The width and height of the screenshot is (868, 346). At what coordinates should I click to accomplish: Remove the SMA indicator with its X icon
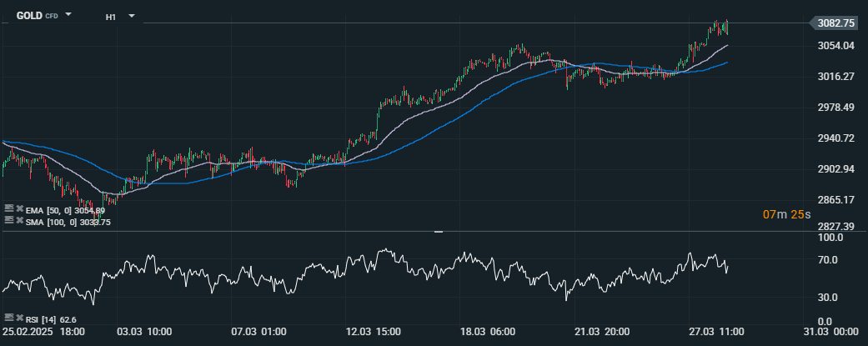coord(19,220)
